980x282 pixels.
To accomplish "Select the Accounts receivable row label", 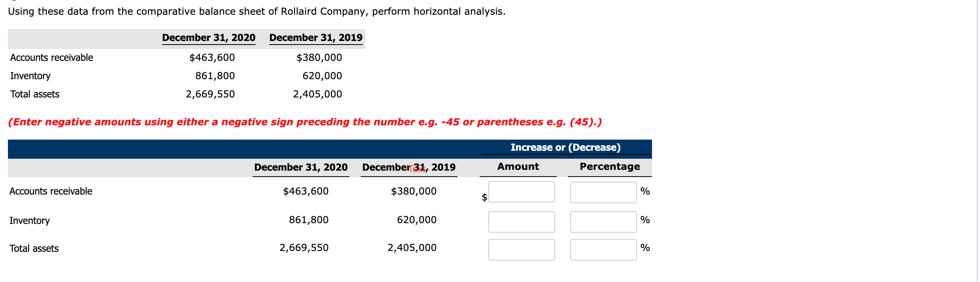I will click(50, 191).
